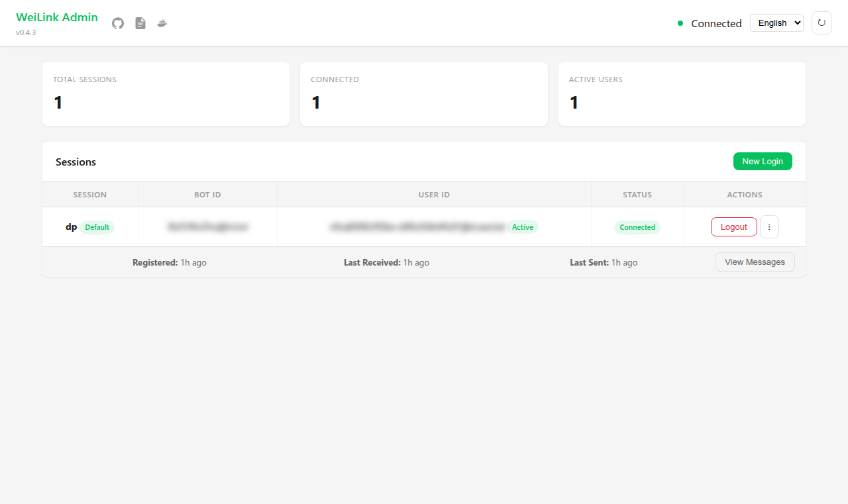Image resolution: width=848 pixels, height=504 pixels.
Task: Click the BOT ID column header
Action: click(x=207, y=195)
